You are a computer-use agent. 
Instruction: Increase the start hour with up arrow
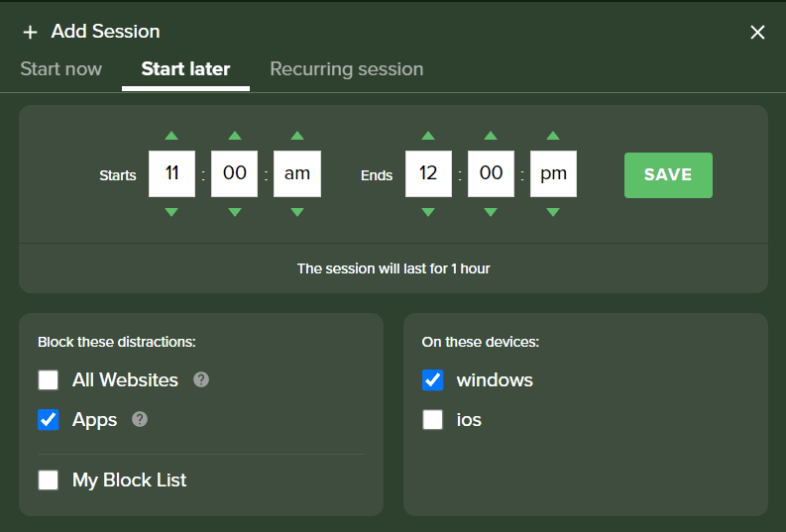click(x=171, y=136)
